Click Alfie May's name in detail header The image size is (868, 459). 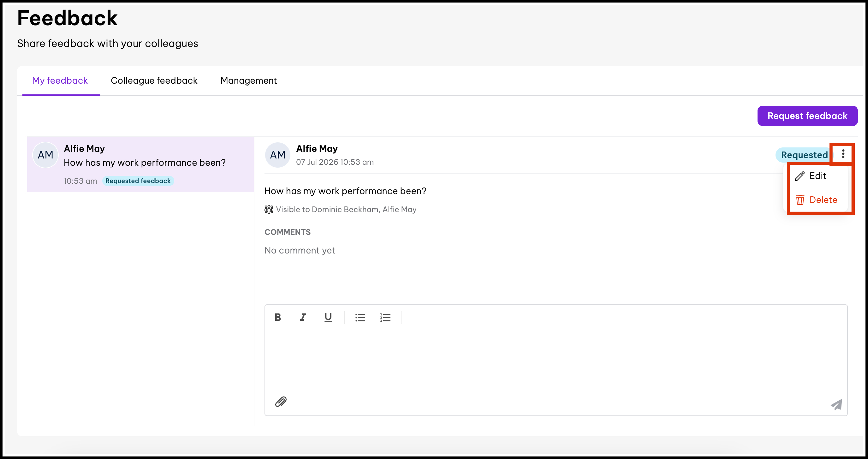[317, 149]
